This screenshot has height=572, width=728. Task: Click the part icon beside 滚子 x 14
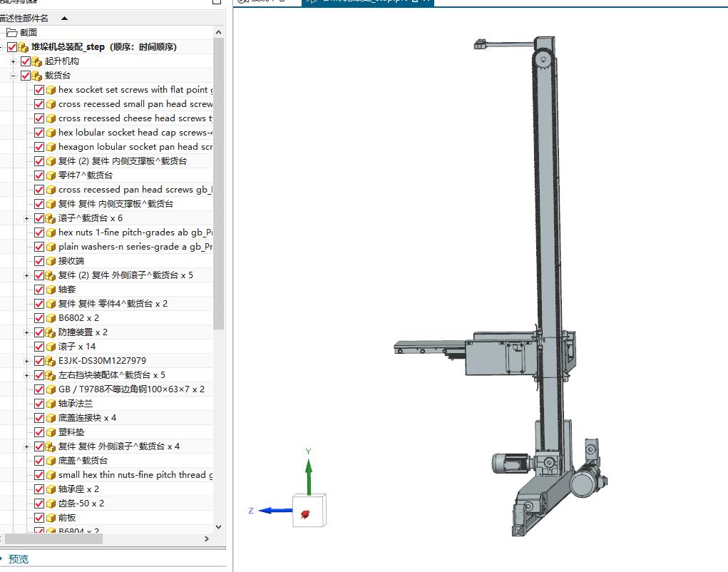[51, 347]
